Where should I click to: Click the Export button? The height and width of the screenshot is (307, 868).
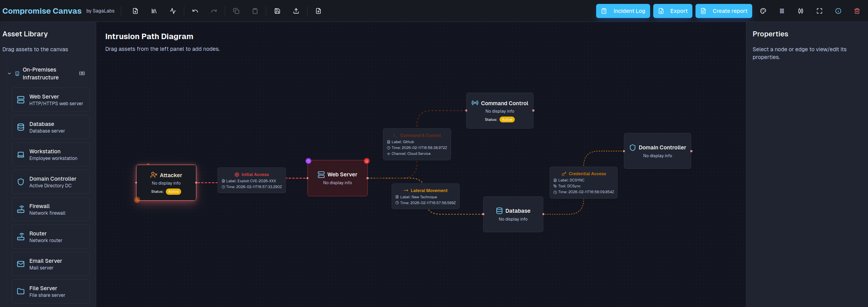(673, 11)
